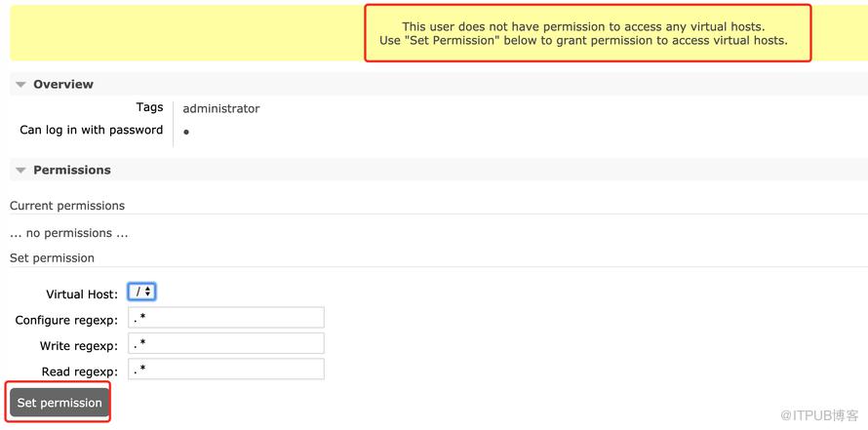Click the 'Current permissions' heading
Screen dimensions: 868x430
(x=67, y=206)
